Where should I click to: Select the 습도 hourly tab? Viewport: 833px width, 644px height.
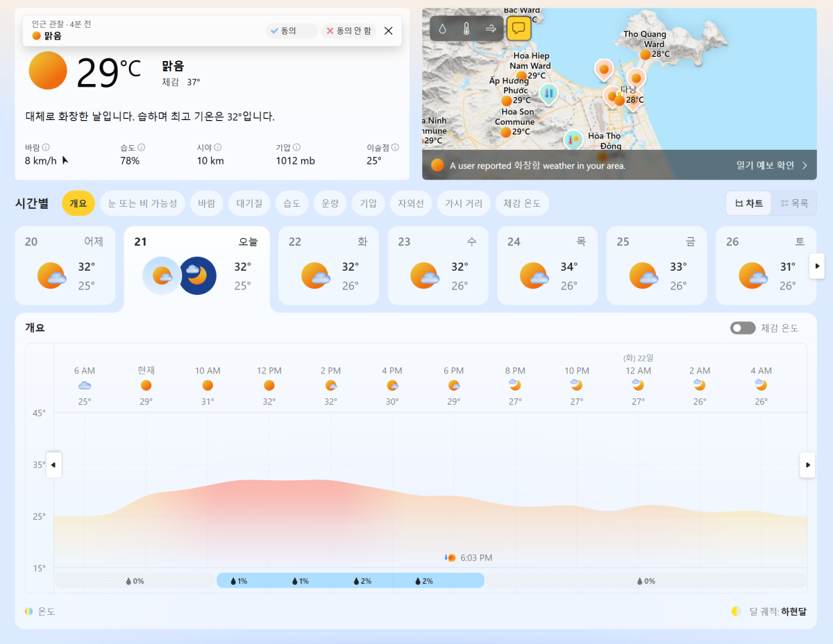tap(291, 203)
